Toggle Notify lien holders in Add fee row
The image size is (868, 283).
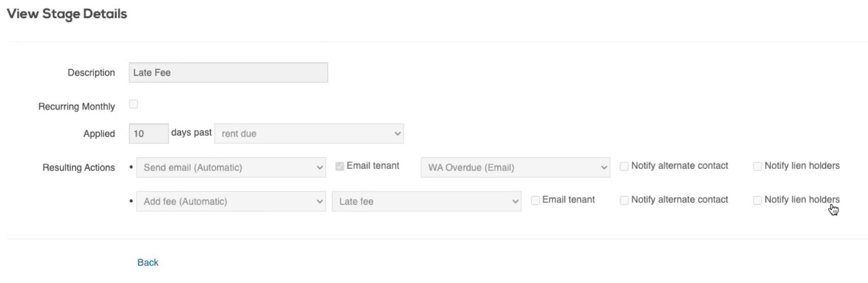[757, 200]
